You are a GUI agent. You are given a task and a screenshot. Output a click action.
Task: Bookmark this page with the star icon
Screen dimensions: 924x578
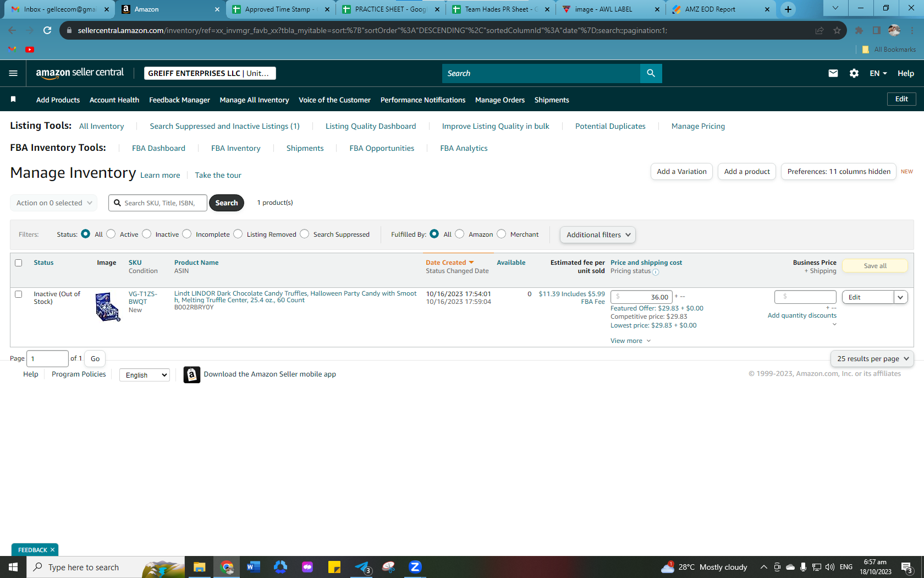point(837,30)
